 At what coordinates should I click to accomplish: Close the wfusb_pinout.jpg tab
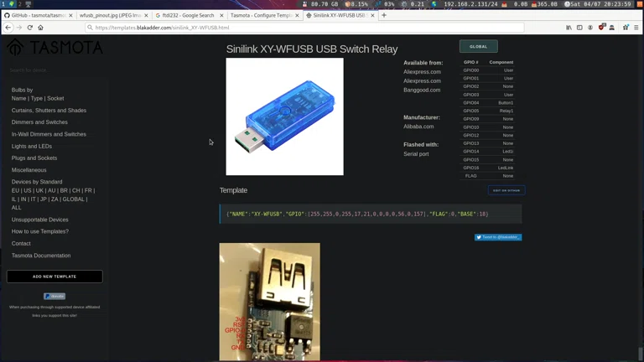click(x=146, y=15)
